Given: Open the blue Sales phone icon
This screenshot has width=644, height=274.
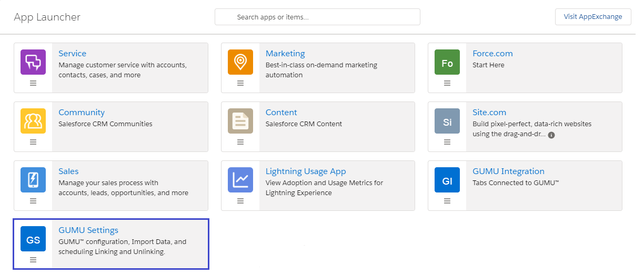Looking at the screenshot, I should click(33, 180).
